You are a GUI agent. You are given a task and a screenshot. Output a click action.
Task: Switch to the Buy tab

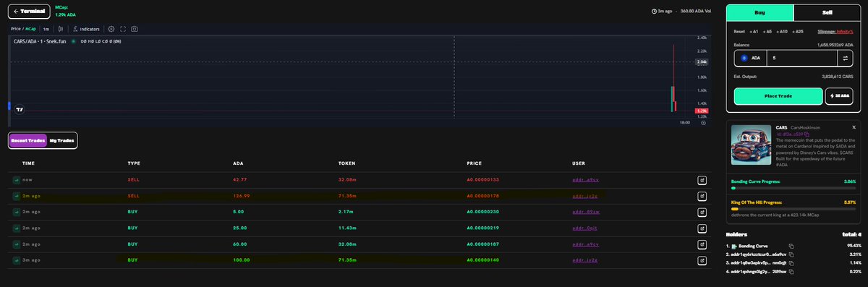(x=759, y=12)
